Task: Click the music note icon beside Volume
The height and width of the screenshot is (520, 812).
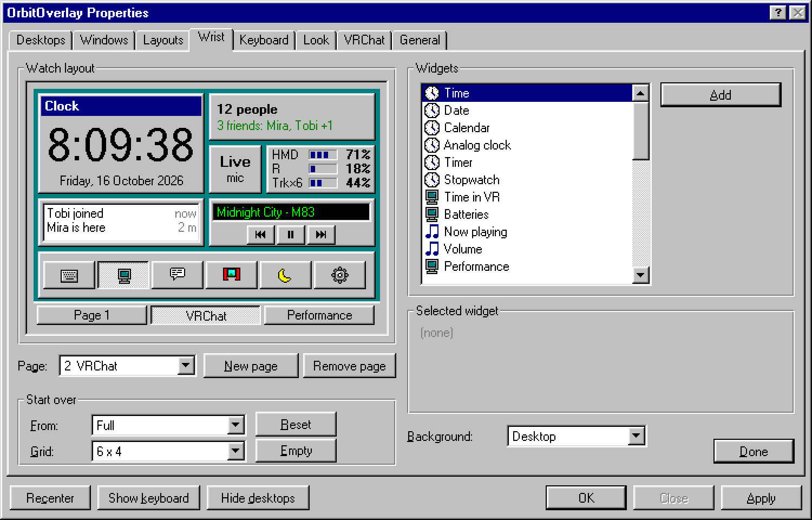Action: (x=432, y=249)
